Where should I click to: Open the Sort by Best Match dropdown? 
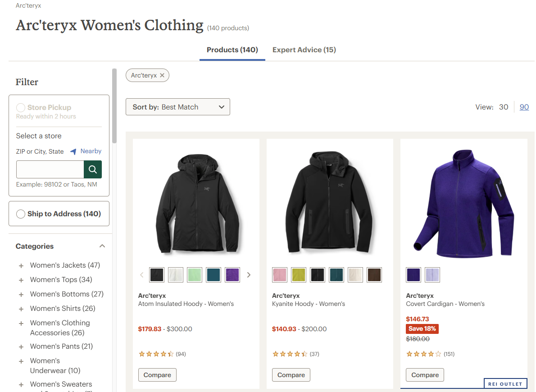[178, 107]
